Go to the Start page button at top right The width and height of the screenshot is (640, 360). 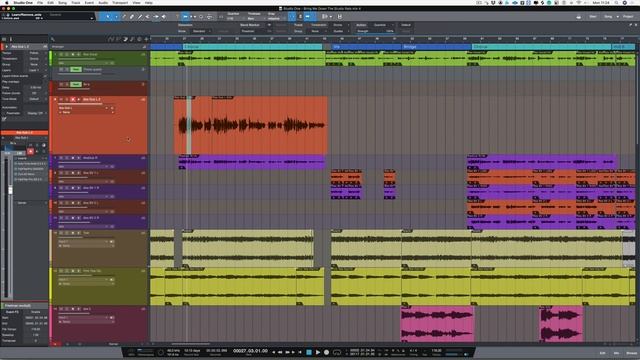click(593, 17)
